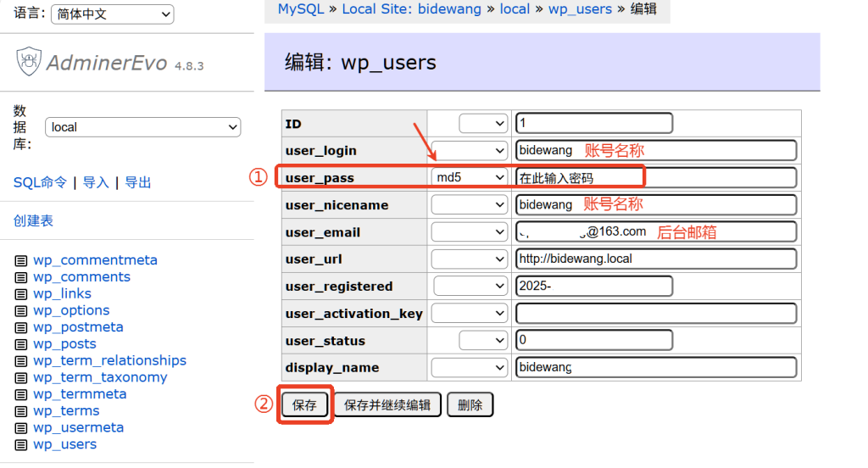Click the AdminerEvo shield logo

28,62
